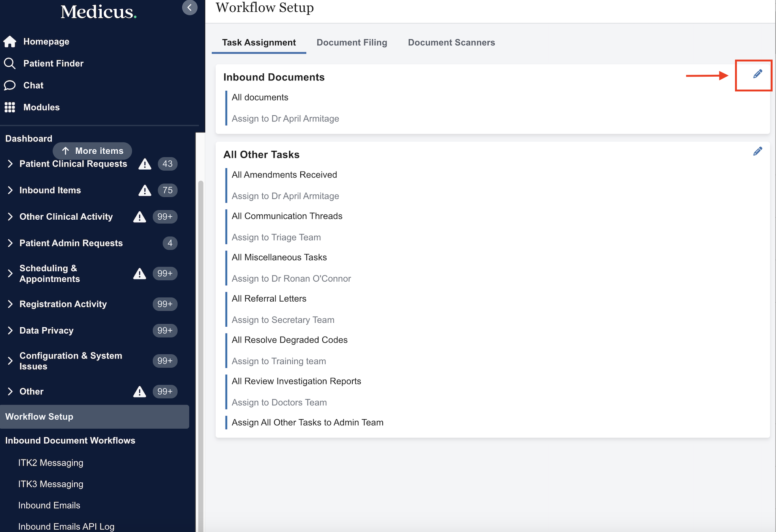Open Patient Finder via magnifier icon
The image size is (776, 532).
(x=10, y=63)
